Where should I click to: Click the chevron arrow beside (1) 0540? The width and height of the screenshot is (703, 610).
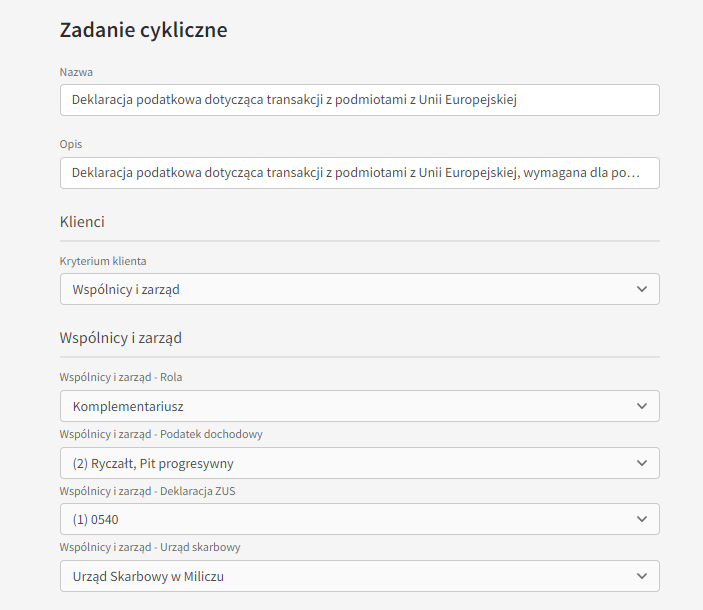[x=642, y=519]
